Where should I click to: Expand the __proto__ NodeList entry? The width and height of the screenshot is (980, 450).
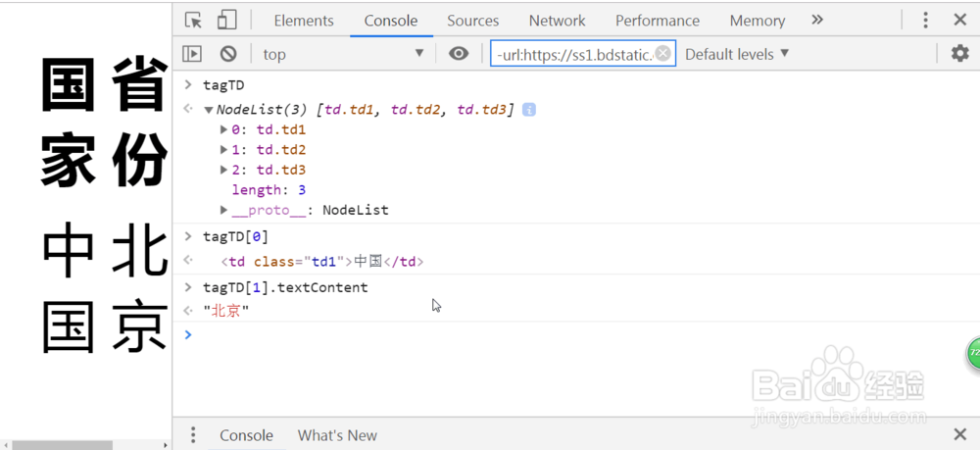[x=223, y=210]
